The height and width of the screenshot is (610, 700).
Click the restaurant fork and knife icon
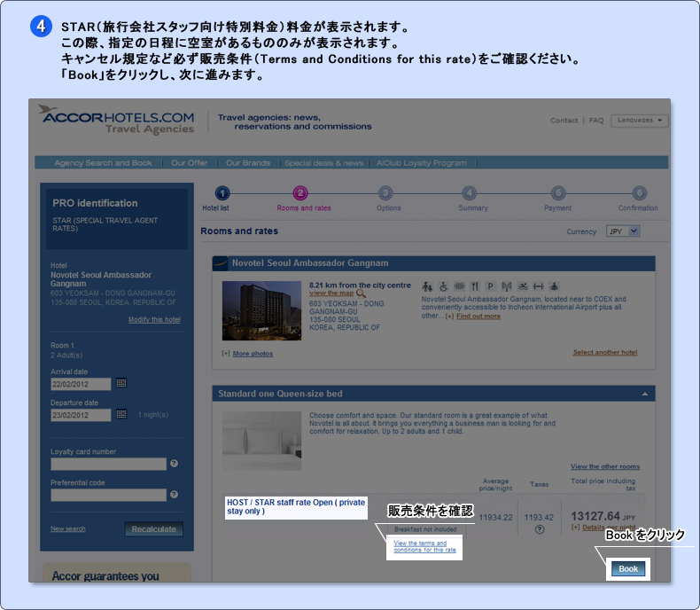pos(475,286)
